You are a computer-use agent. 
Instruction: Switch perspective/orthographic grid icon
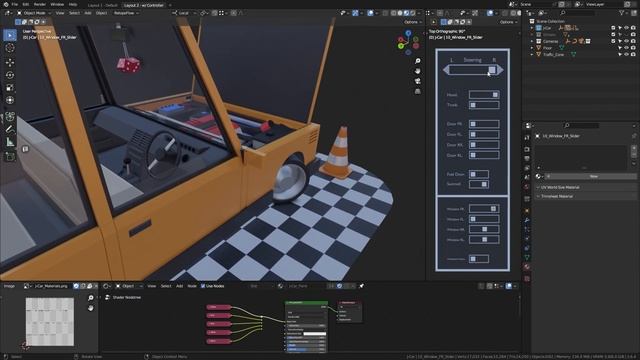coord(418,91)
